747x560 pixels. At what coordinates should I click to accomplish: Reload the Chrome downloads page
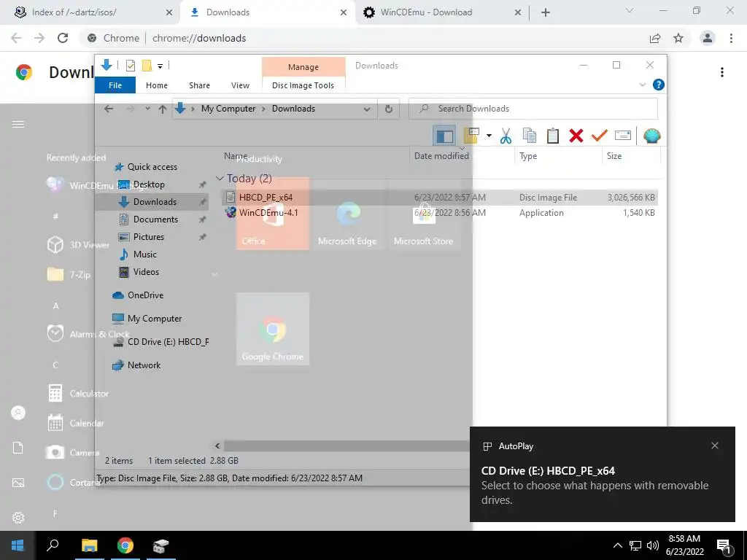[x=63, y=38]
